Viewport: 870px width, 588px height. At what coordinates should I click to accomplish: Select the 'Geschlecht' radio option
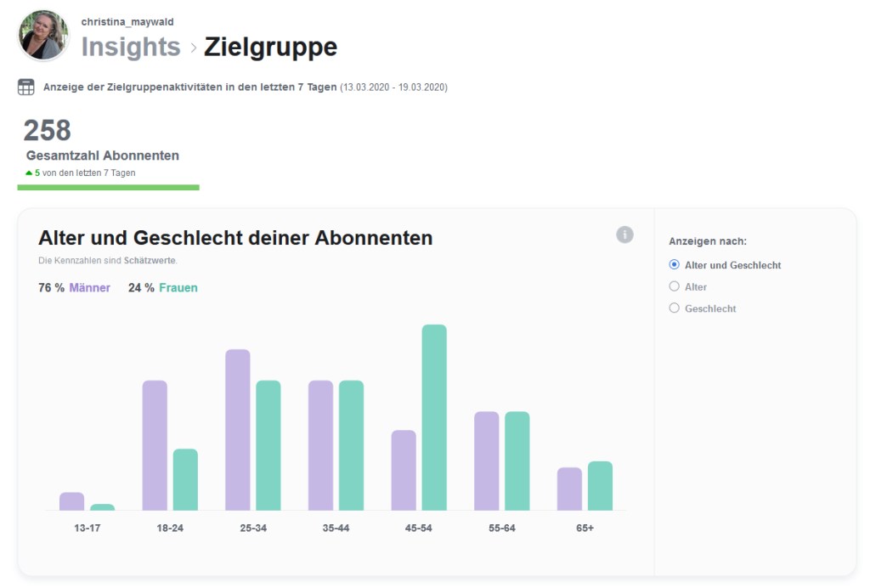click(x=675, y=308)
